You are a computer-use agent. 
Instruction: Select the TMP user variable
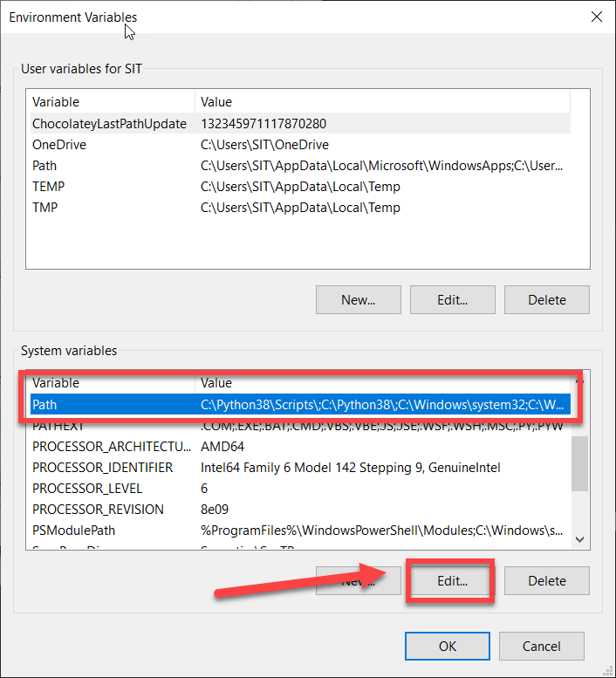[300, 208]
